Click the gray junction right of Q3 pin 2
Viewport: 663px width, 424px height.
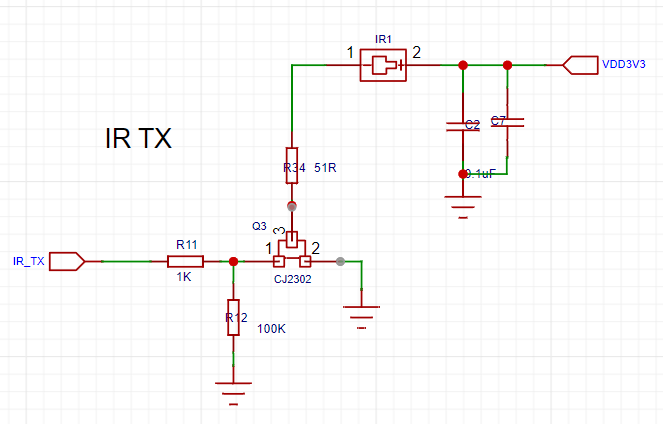coord(340,262)
